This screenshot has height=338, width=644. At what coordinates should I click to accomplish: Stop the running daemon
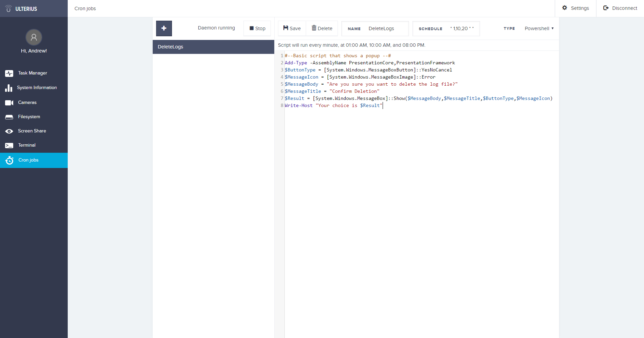point(257,28)
